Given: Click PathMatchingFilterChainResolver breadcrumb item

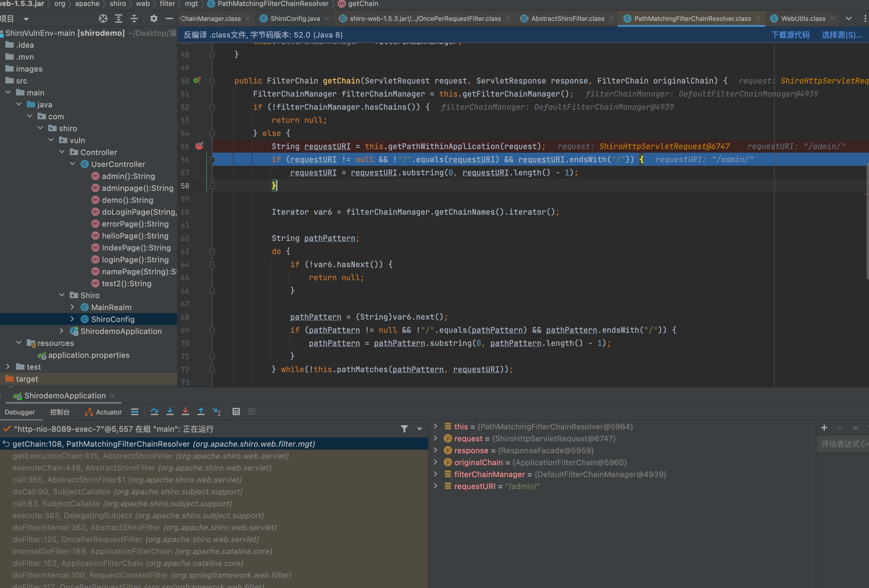Looking at the screenshot, I should pyautogui.click(x=268, y=4).
